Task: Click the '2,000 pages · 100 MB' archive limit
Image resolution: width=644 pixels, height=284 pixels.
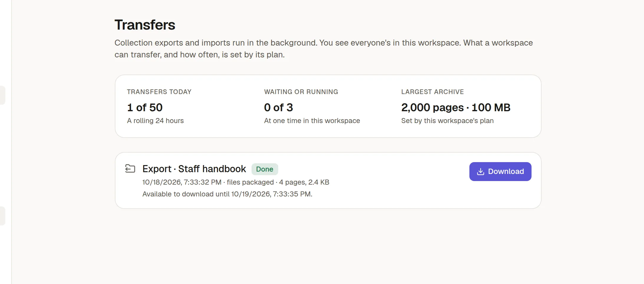Action: click(x=456, y=107)
